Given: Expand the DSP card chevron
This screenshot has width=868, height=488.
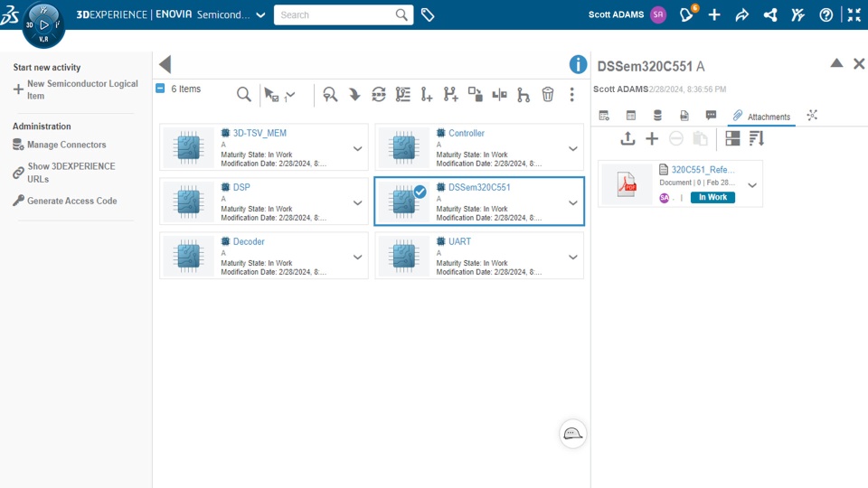Looking at the screenshot, I should [x=358, y=202].
